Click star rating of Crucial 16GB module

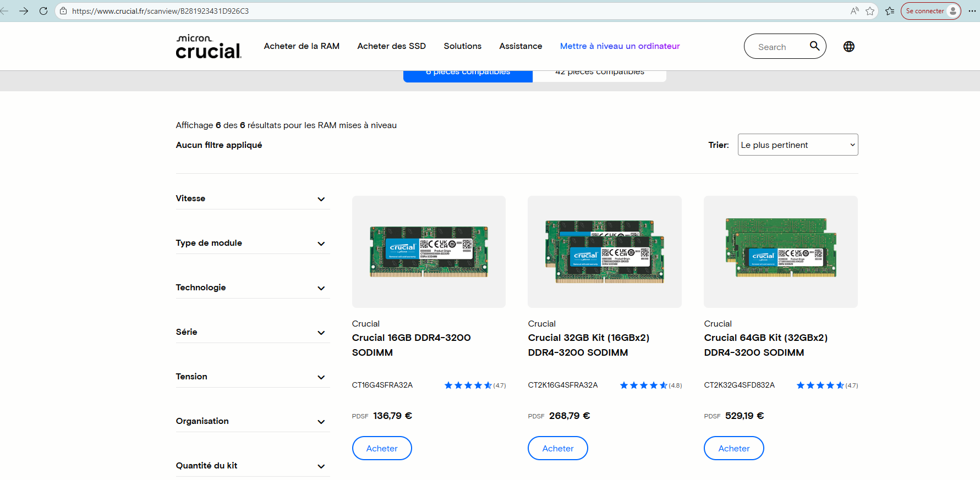468,385
